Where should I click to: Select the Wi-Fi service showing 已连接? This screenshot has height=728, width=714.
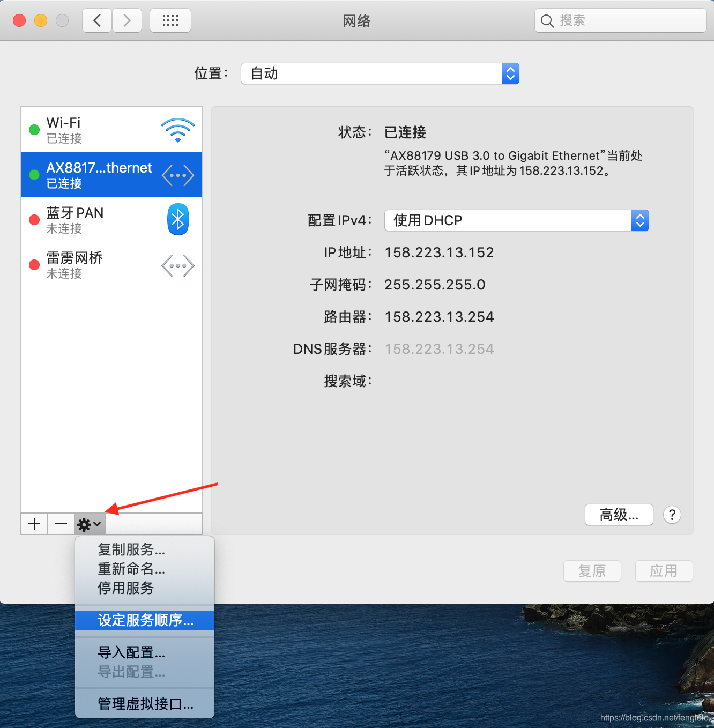pyautogui.click(x=80, y=129)
